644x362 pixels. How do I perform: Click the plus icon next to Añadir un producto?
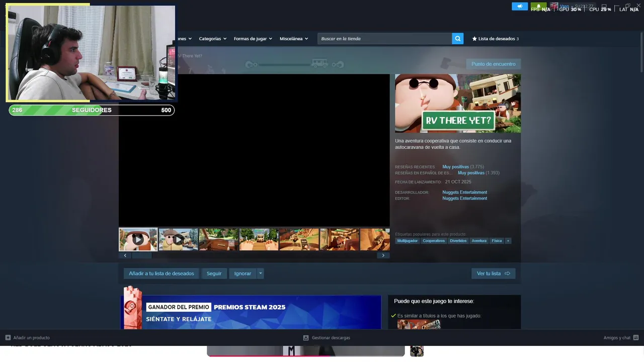[8, 338]
